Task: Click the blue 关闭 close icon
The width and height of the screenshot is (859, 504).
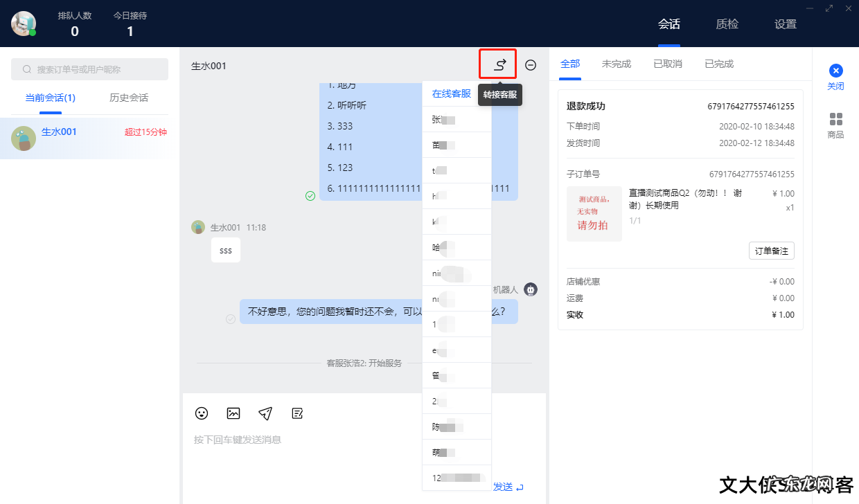Action: pyautogui.click(x=835, y=70)
